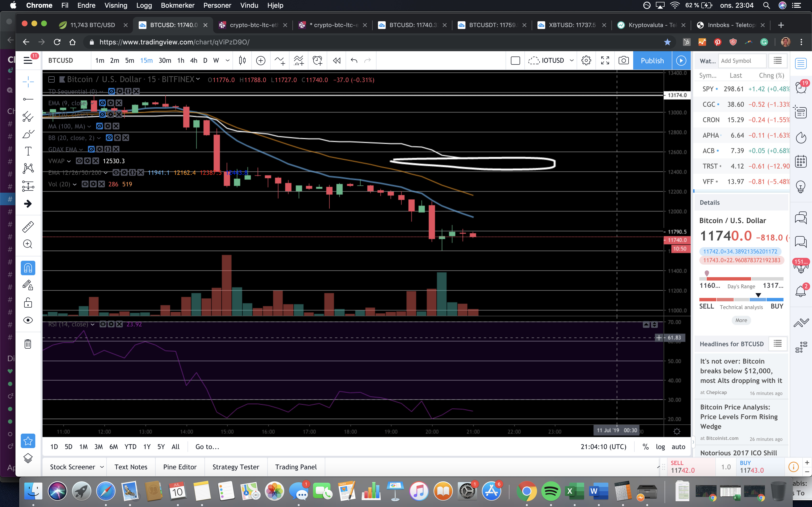Click the trash Remove Drawings icon
The image size is (812, 507).
pyautogui.click(x=28, y=344)
